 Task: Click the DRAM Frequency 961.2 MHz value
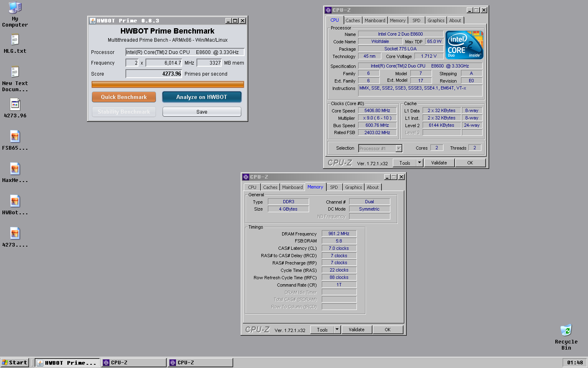(339, 233)
